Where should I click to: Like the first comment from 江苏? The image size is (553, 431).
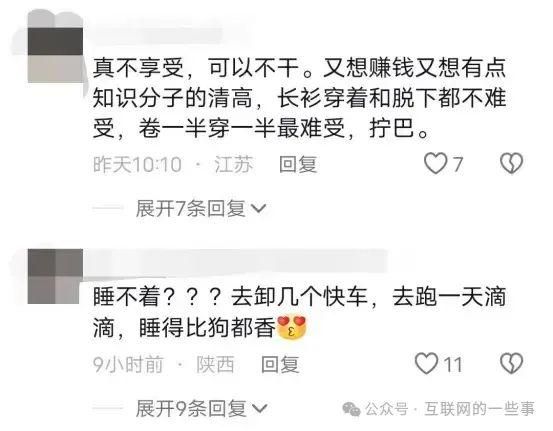[x=436, y=164]
